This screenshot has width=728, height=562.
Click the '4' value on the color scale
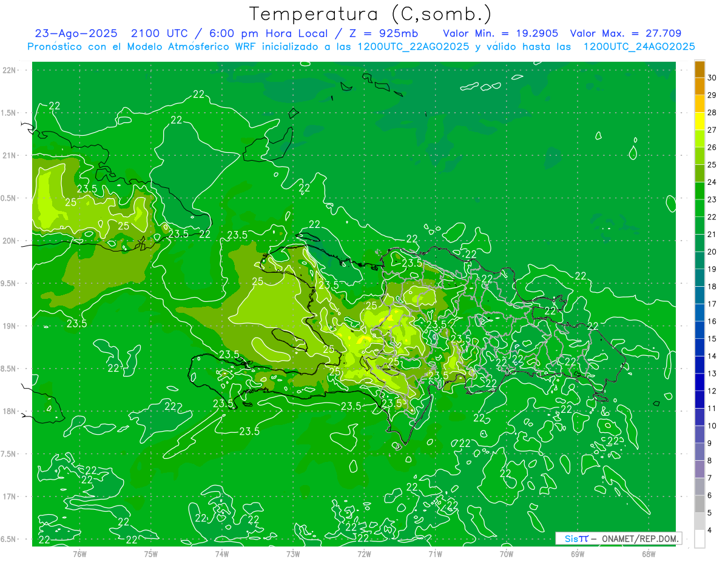[710, 530]
